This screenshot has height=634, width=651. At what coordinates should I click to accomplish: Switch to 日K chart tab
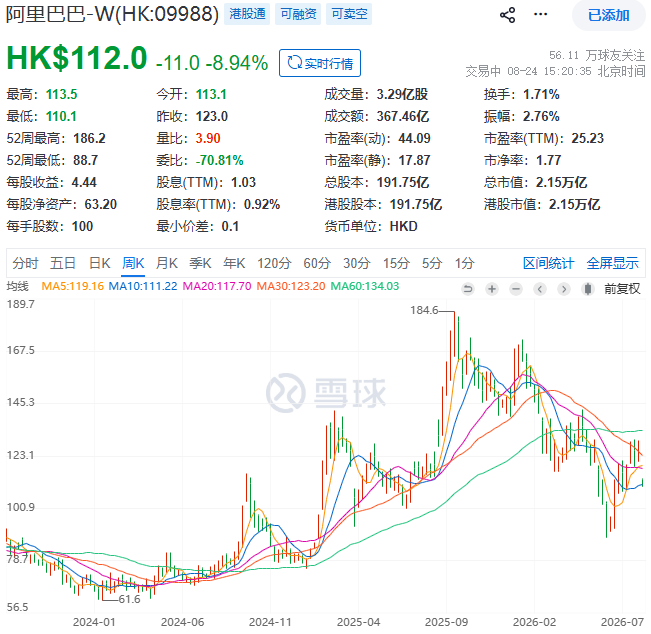pos(100,263)
